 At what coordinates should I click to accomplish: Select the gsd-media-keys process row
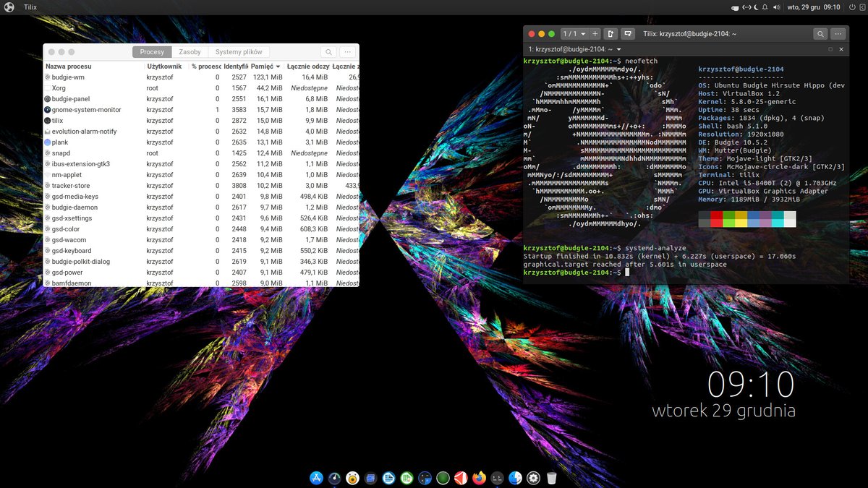pyautogui.click(x=201, y=197)
